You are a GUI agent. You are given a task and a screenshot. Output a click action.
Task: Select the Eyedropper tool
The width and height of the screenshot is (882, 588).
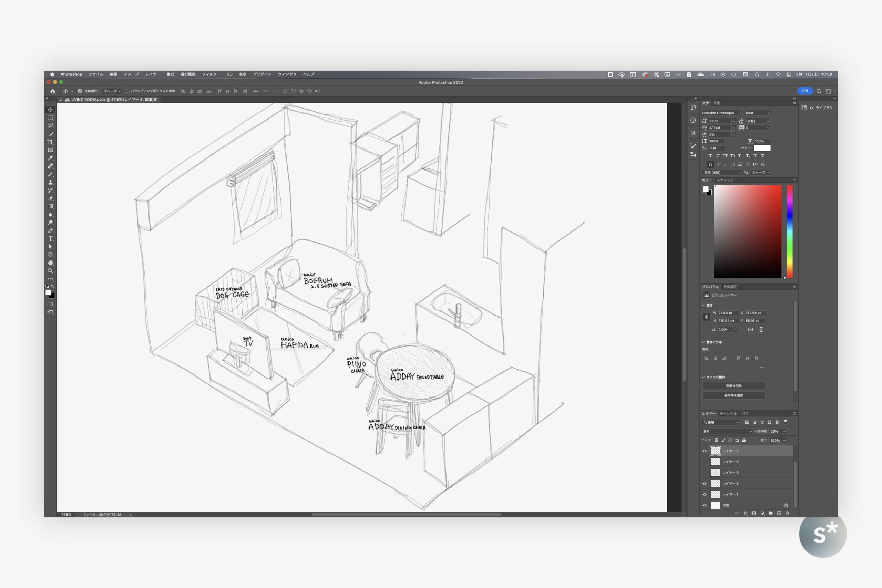pyautogui.click(x=50, y=158)
